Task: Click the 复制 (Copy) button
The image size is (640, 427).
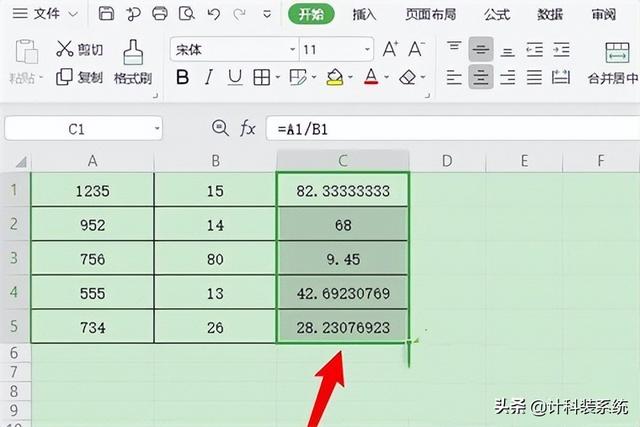Action: (79, 77)
